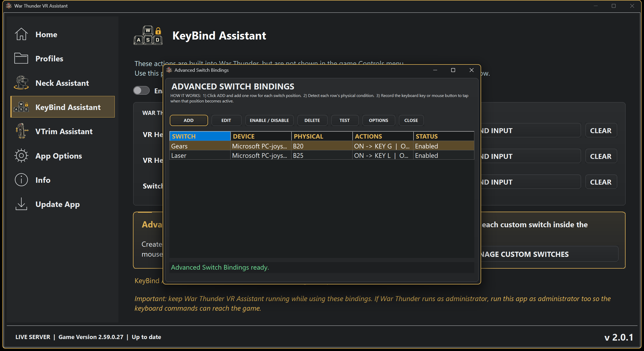Click the third CLEAR button in main window

point(601,182)
